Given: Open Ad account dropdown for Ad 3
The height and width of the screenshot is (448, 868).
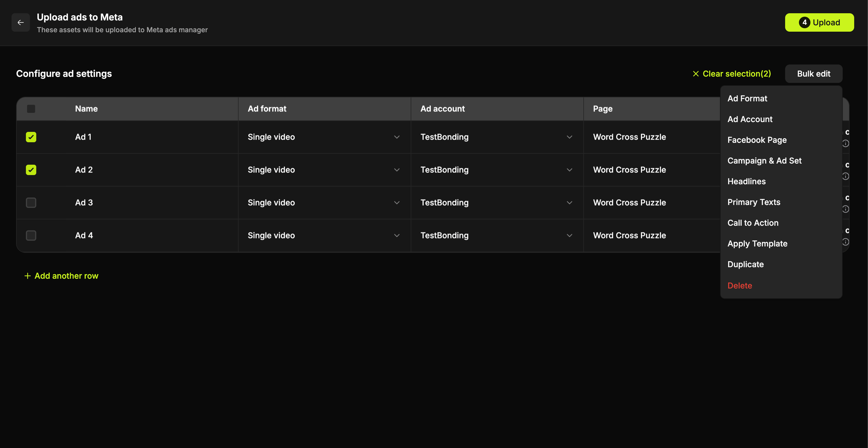Looking at the screenshot, I should tap(497, 203).
